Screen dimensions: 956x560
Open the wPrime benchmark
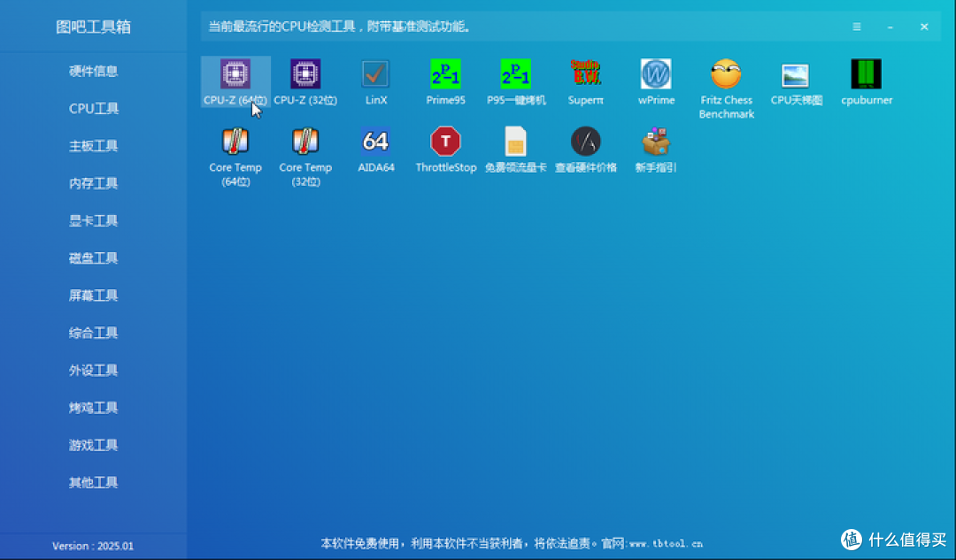[656, 81]
